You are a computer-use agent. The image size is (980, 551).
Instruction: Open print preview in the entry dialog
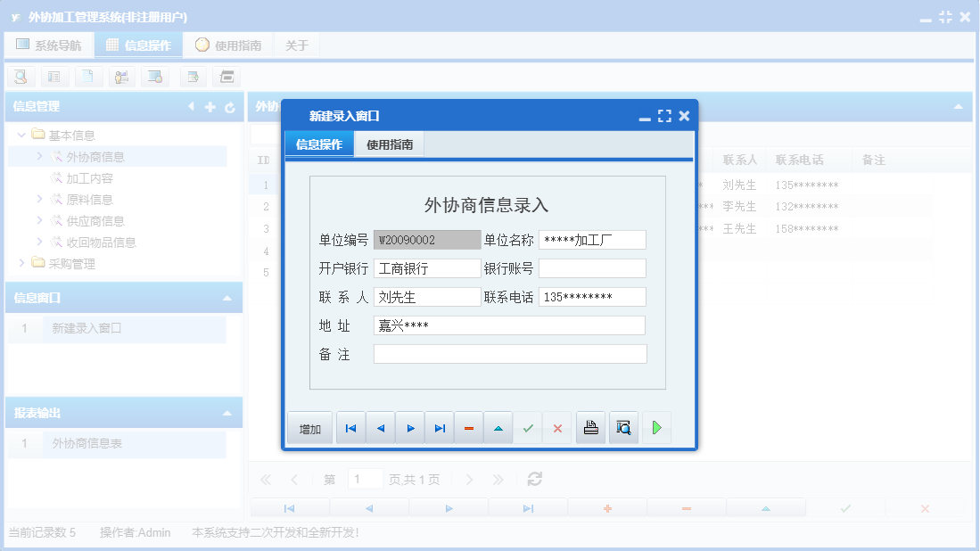622,427
